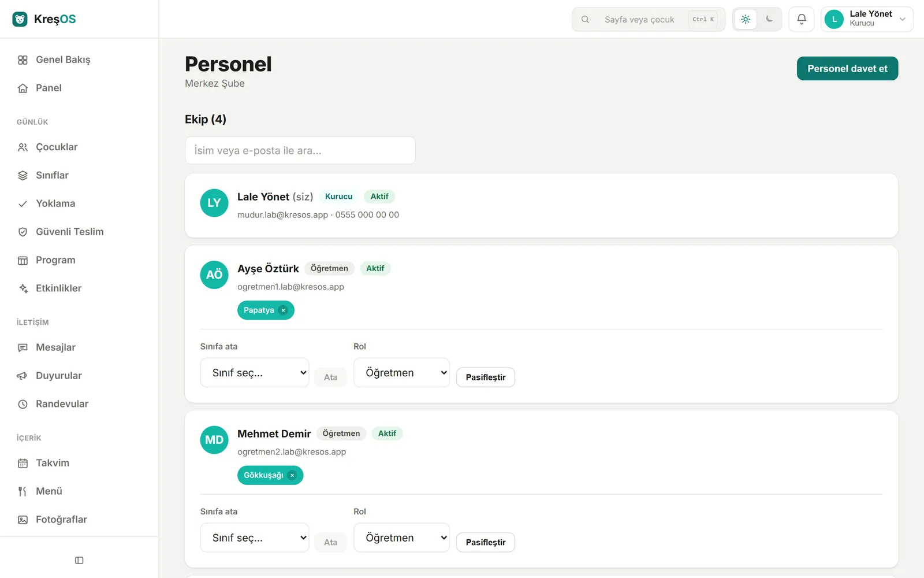Open the notifications bell
Viewport: 924px width, 578px height.
(802, 19)
